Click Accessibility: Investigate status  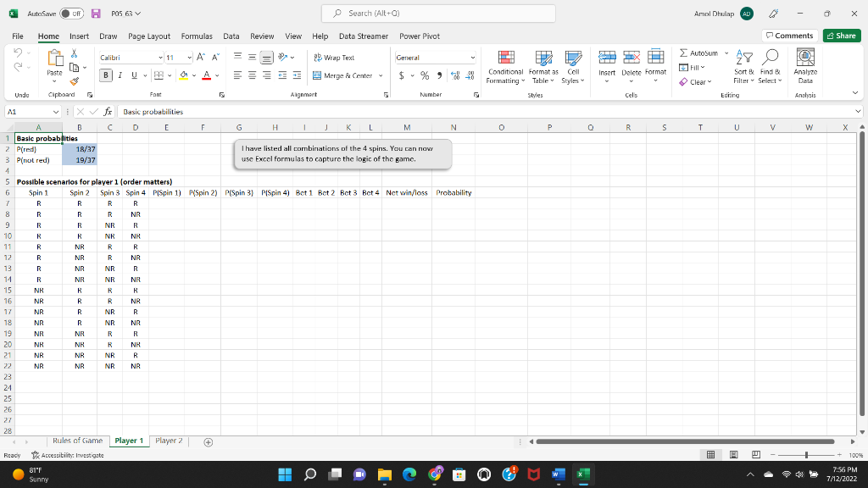pyautogui.click(x=68, y=455)
